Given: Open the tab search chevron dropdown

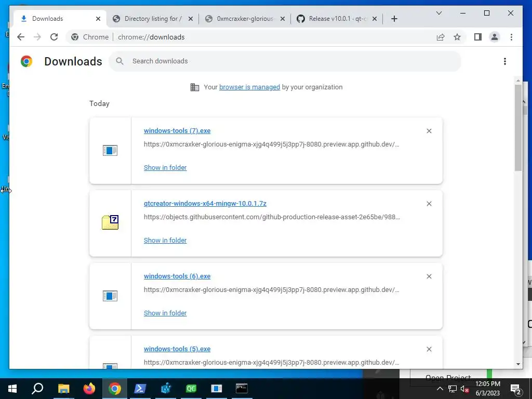Looking at the screenshot, I should click(438, 13).
